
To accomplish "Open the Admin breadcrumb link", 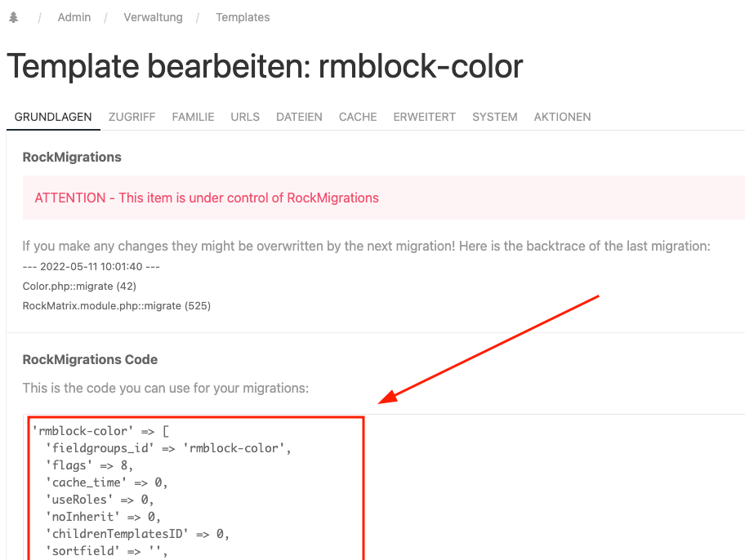I will pos(74,17).
